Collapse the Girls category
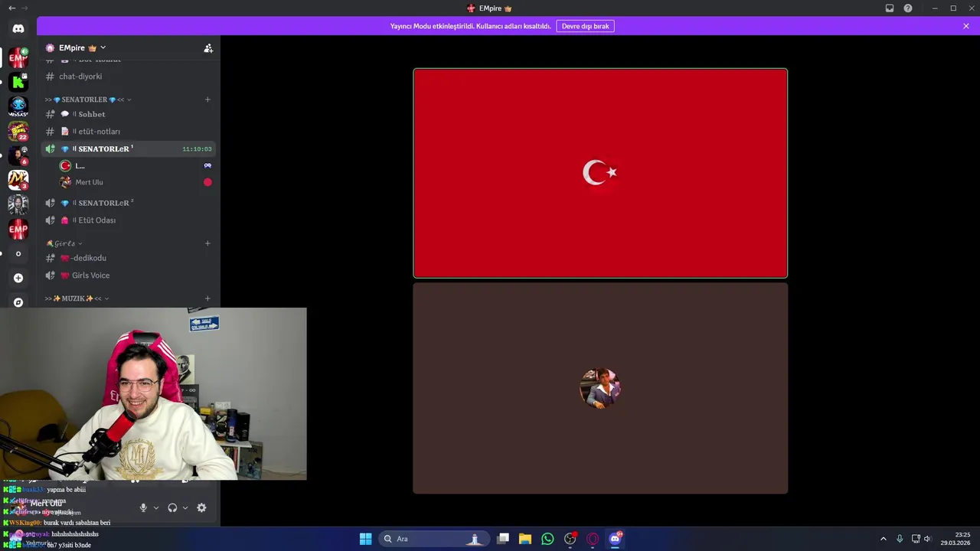Screen dimensions: 980x551 [x=64, y=243]
